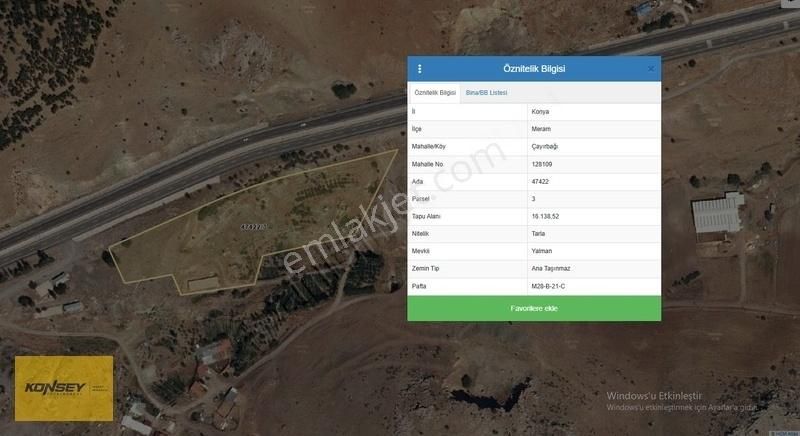The height and width of the screenshot is (436, 800).
Task: Click the Zemin Tip value Ana Taşınmaz
Action: point(551,268)
